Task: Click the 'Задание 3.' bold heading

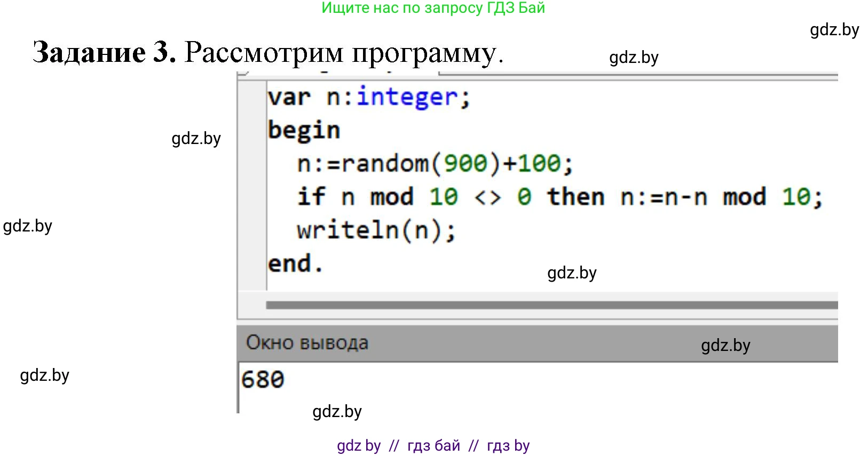Action: (x=104, y=52)
